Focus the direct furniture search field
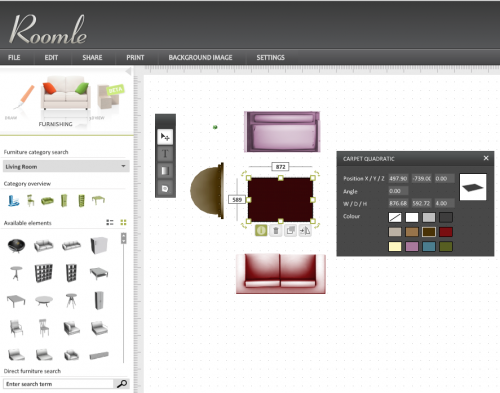The image size is (500, 393). coord(59,384)
